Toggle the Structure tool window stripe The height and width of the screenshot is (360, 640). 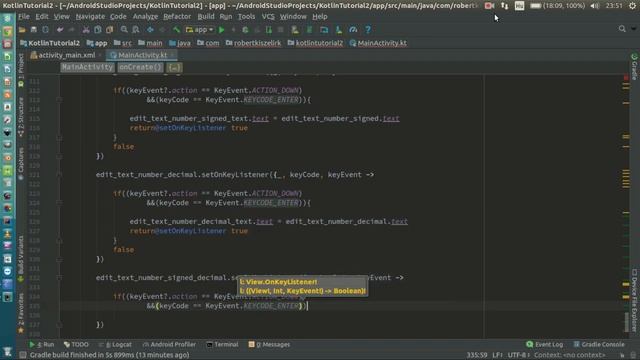(x=21, y=116)
